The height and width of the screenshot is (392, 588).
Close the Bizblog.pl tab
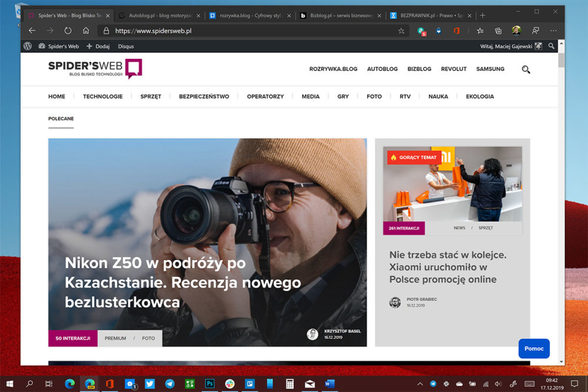point(379,16)
